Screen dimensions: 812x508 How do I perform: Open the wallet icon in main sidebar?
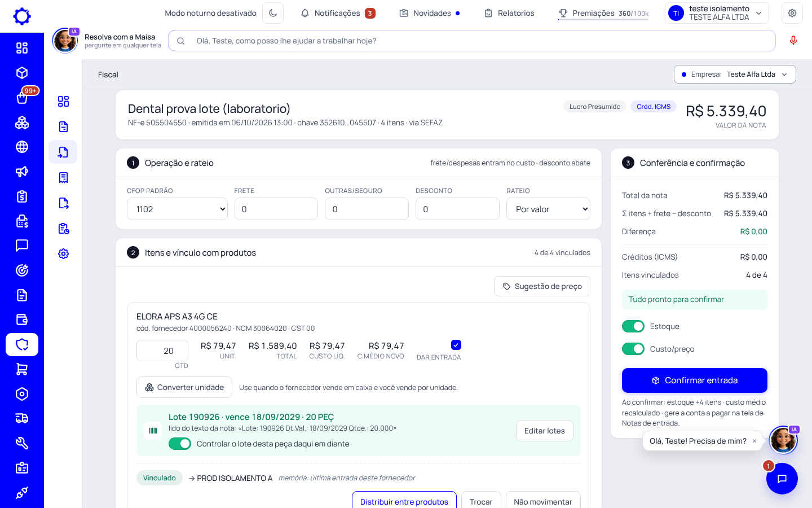click(22, 319)
